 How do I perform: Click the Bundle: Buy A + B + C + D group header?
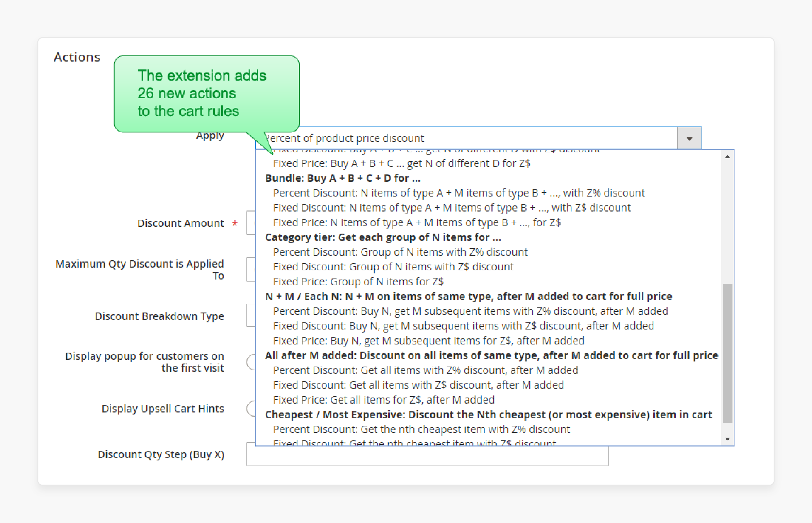pyautogui.click(x=343, y=178)
